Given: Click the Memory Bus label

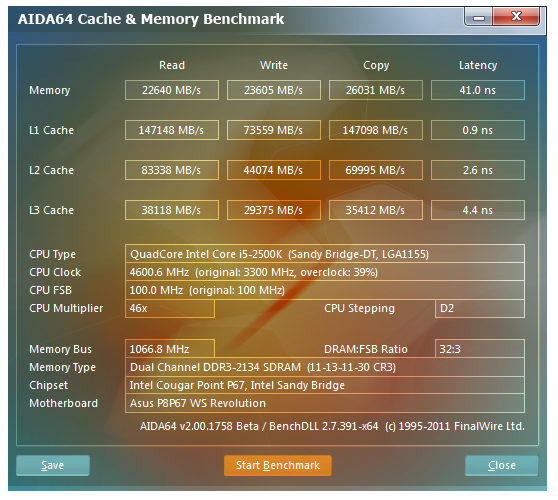Looking at the screenshot, I should click(x=60, y=349).
